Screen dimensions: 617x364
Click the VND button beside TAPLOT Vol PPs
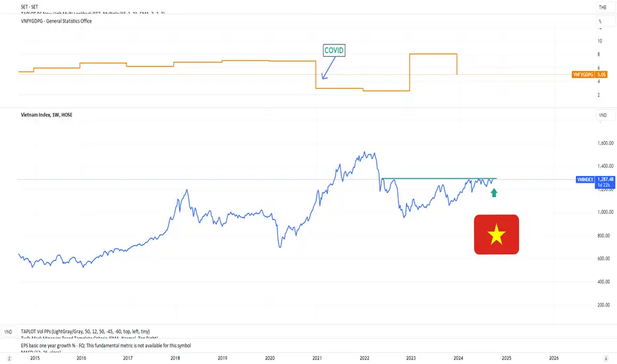[8, 332]
